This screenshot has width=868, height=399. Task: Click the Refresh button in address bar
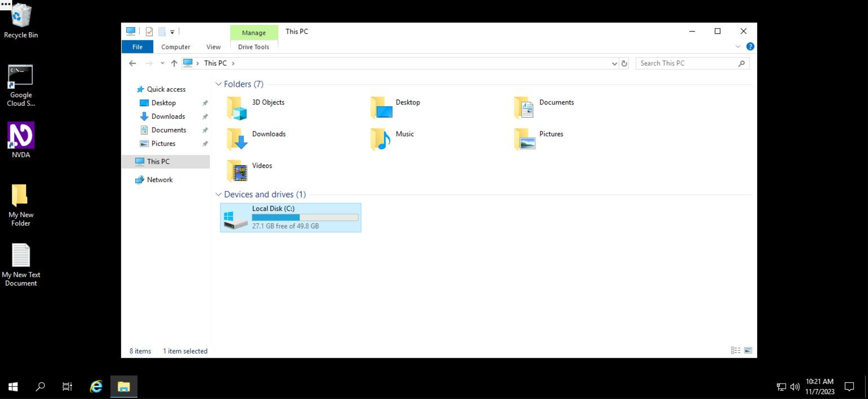(624, 63)
